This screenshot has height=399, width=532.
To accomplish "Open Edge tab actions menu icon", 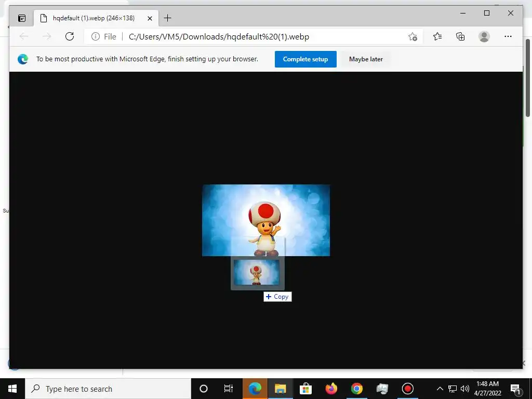I will pyautogui.click(x=22, y=18).
